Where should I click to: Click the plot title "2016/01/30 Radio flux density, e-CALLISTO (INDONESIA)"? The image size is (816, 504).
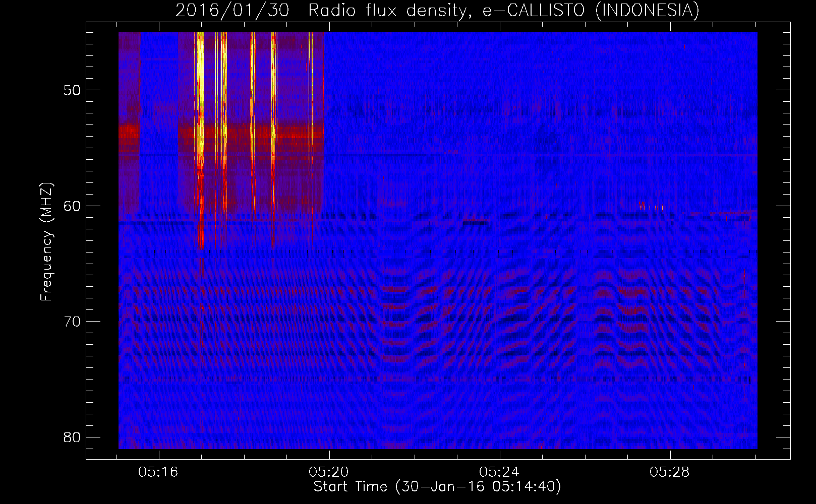[x=437, y=10]
